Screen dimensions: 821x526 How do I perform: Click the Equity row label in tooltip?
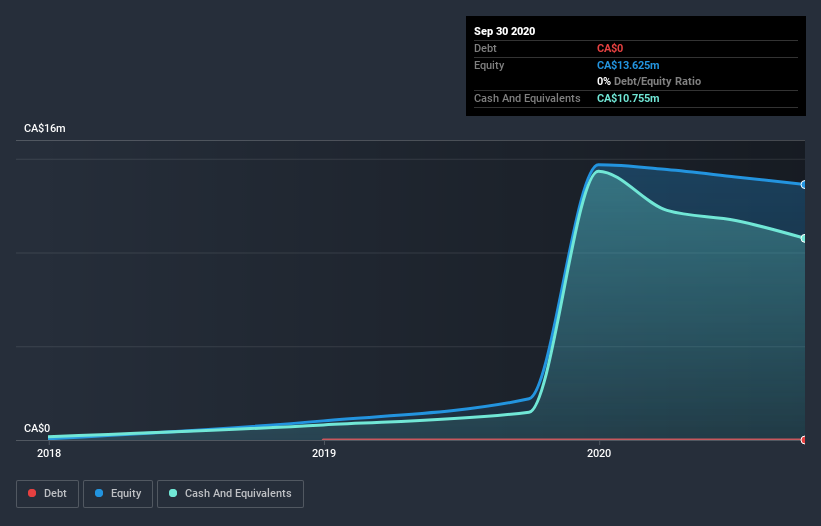pyautogui.click(x=489, y=65)
